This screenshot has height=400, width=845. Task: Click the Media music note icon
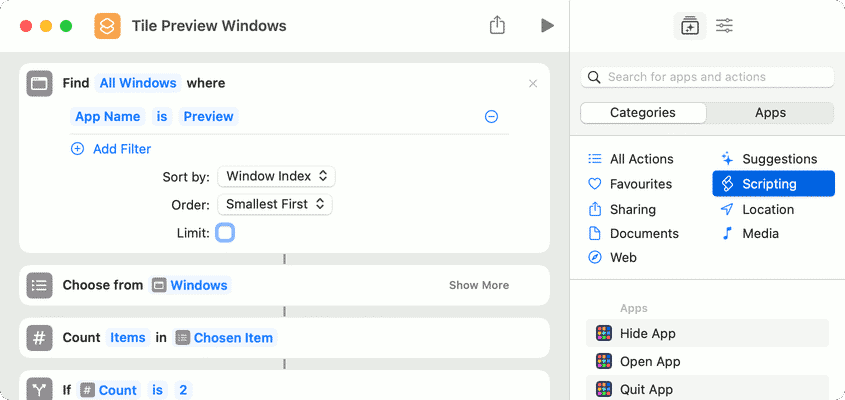(727, 233)
